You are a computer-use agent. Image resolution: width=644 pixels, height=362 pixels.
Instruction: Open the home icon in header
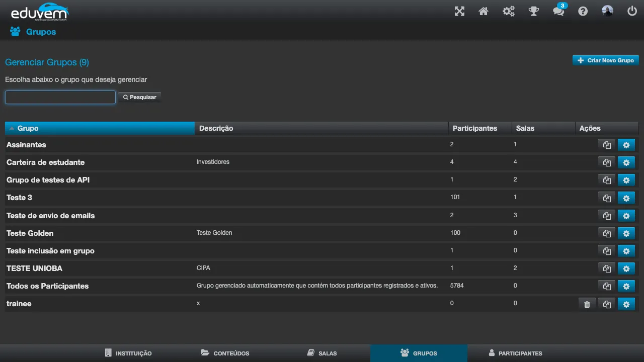click(x=484, y=11)
